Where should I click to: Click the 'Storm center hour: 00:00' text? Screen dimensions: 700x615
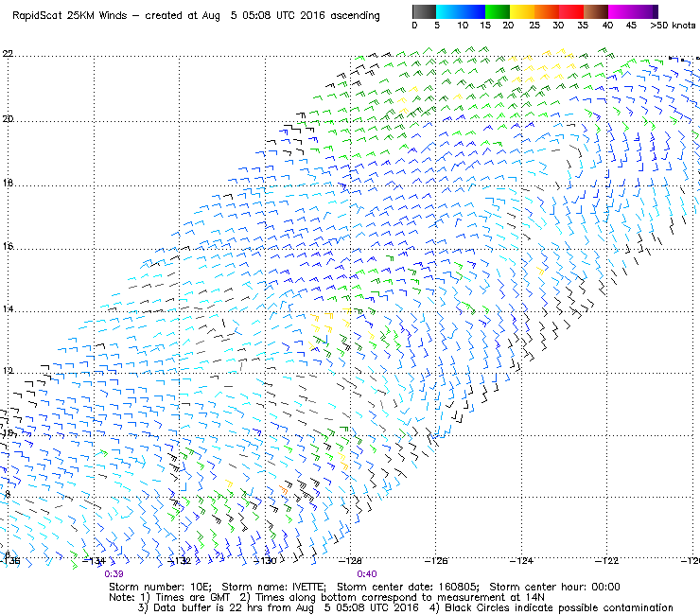(554, 587)
